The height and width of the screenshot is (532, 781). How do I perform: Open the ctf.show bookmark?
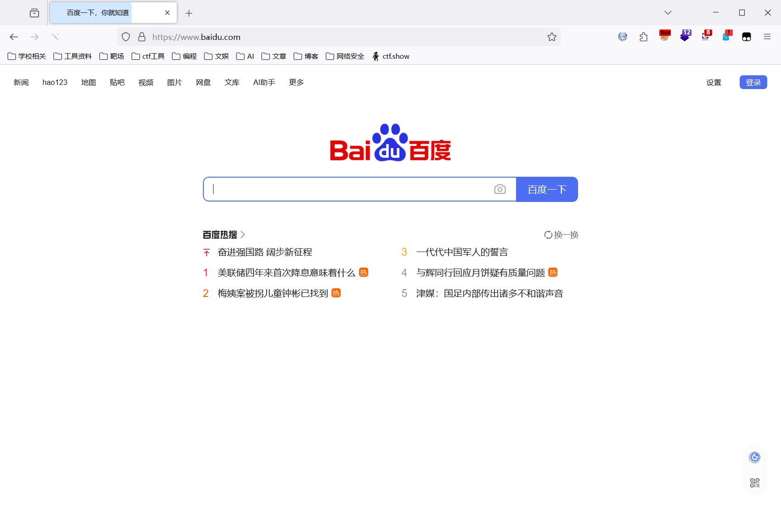click(x=391, y=56)
